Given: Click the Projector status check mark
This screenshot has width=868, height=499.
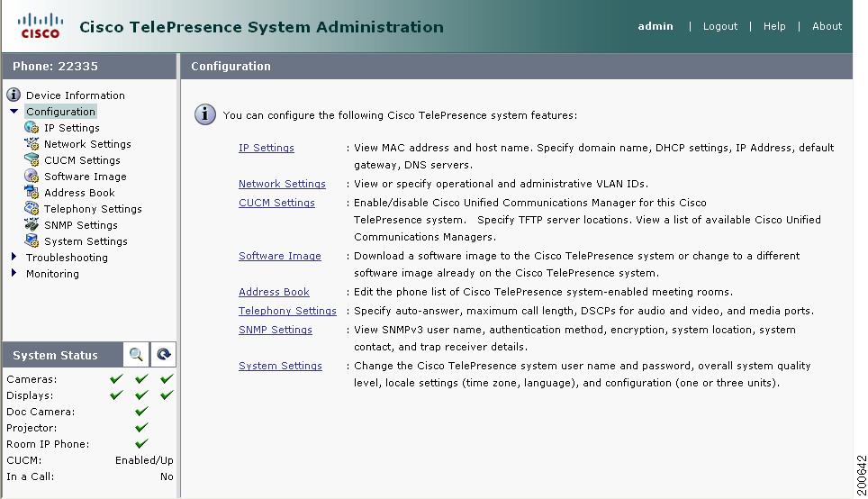Looking at the screenshot, I should [x=141, y=427].
